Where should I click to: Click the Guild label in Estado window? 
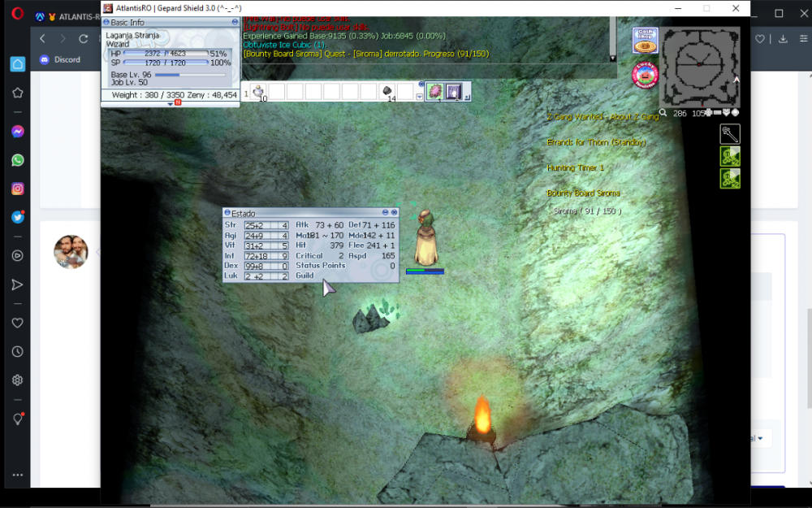[x=304, y=276]
